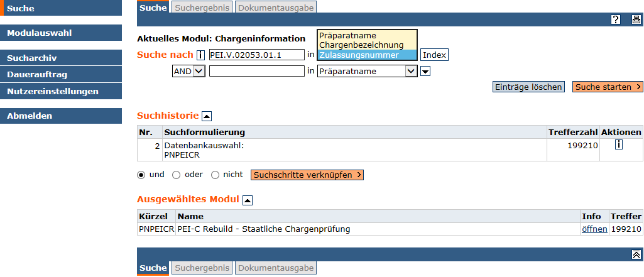This screenshot has height=277, width=644.
Task: Select the 'oder' radio button
Action: pos(176,175)
